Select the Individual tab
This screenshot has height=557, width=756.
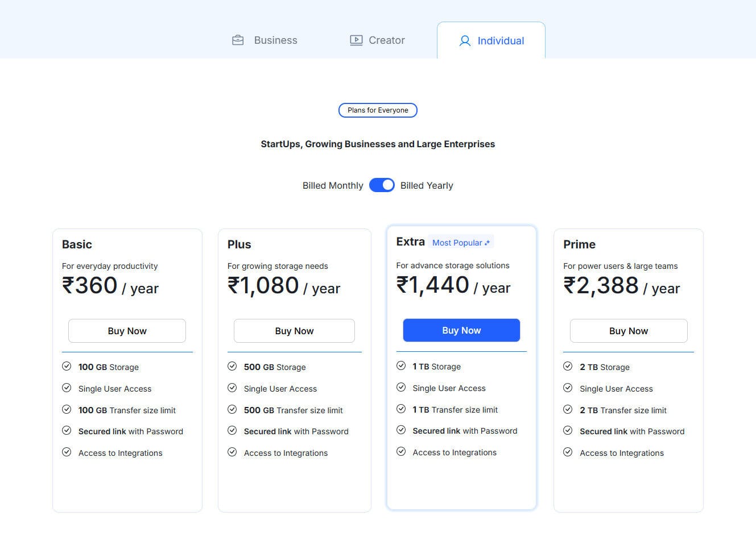coord(491,40)
